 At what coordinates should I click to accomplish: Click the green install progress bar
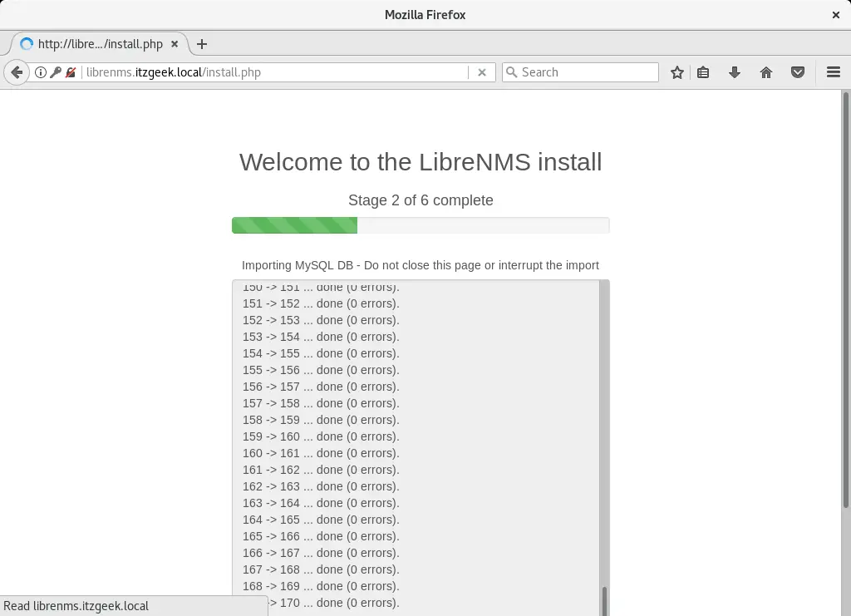(x=295, y=225)
